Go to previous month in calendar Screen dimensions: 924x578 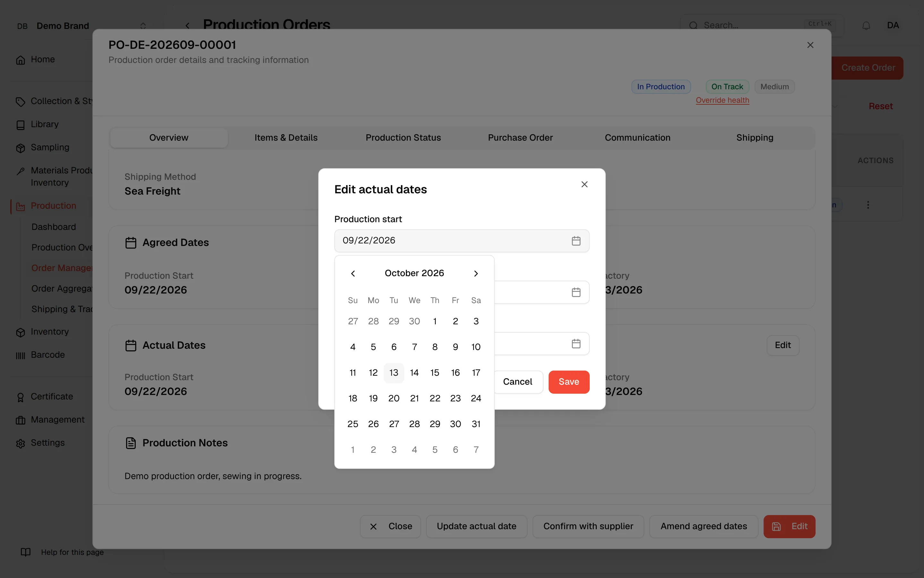(x=353, y=273)
